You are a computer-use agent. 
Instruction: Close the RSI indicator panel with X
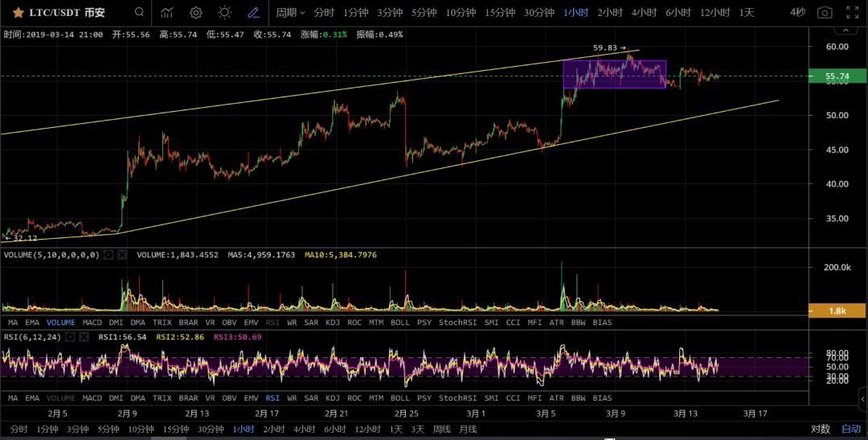[84, 336]
